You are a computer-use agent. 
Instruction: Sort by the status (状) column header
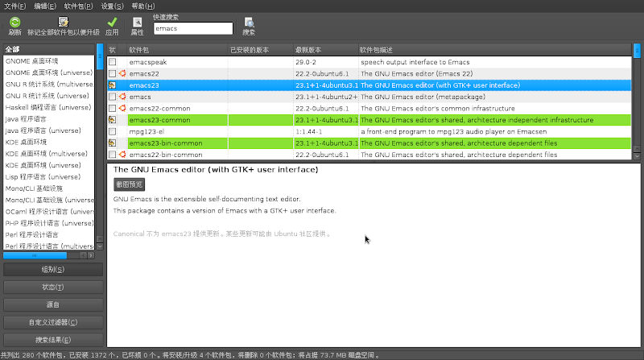pos(112,50)
